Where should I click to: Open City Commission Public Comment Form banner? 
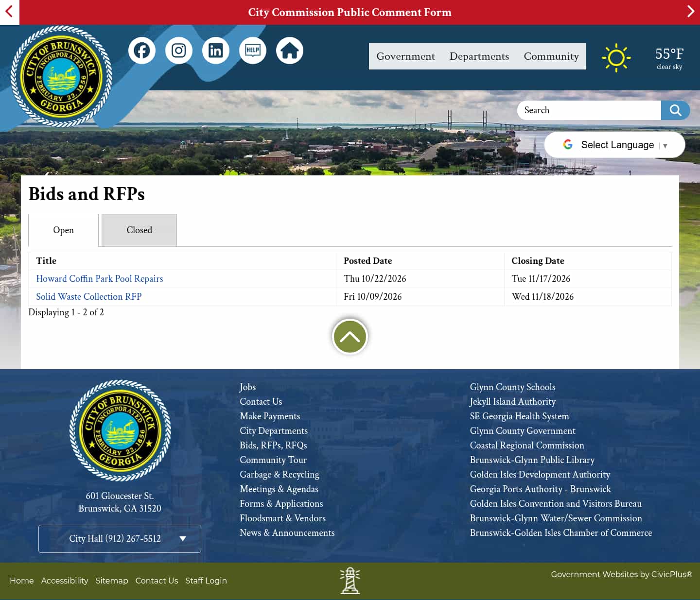pos(350,12)
